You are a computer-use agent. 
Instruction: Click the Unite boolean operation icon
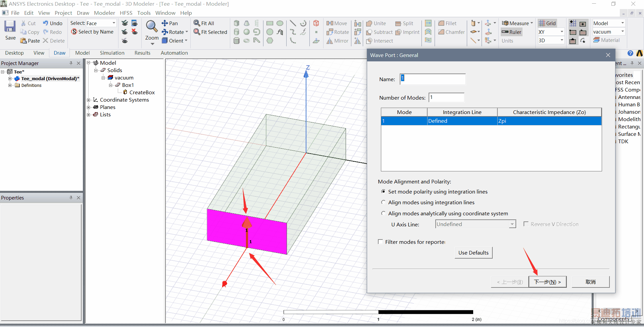click(x=376, y=23)
